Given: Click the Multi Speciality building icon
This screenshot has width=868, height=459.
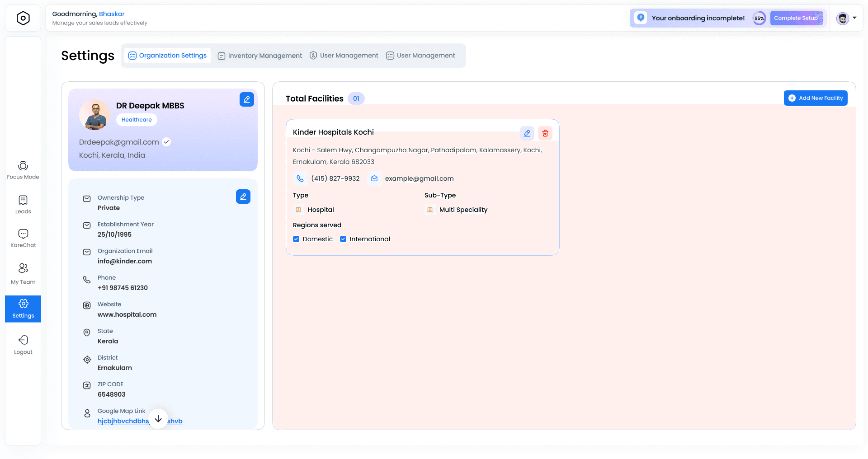Looking at the screenshot, I should [430, 210].
